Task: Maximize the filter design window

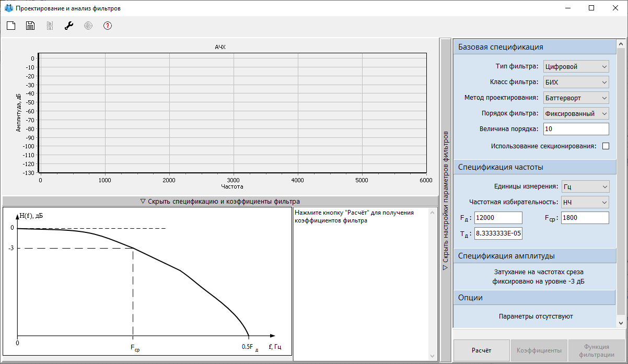Action: coord(591,8)
